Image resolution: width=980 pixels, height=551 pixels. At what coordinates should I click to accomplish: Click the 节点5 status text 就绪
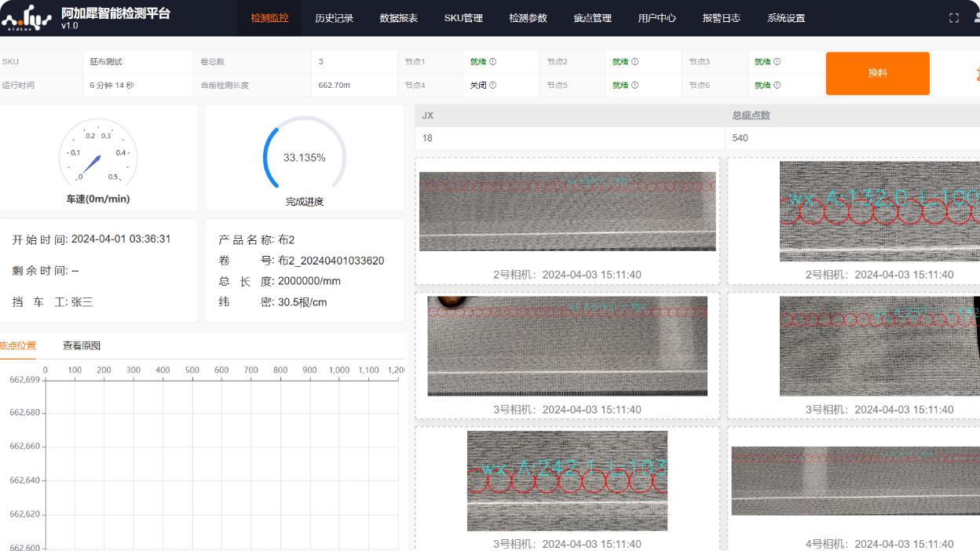click(620, 85)
